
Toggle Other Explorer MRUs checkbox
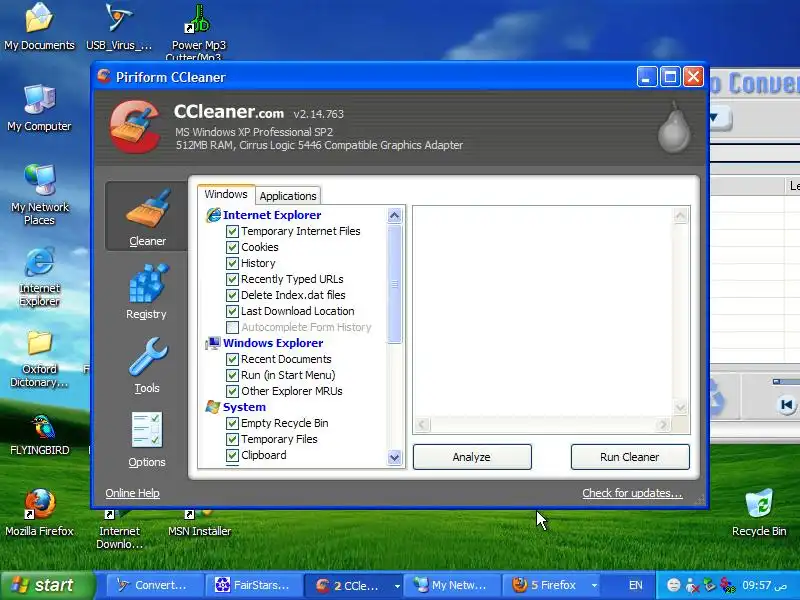(232, 391)
